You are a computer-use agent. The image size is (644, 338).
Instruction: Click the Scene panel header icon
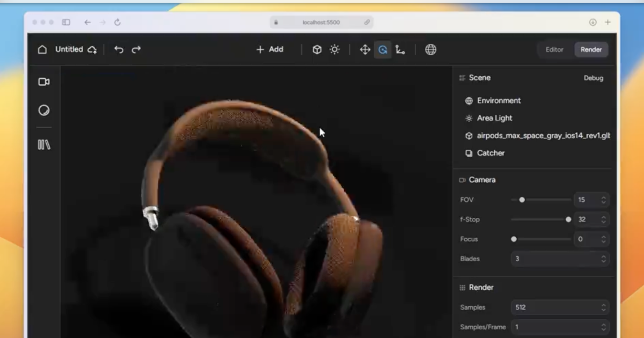tap(462, 78)
